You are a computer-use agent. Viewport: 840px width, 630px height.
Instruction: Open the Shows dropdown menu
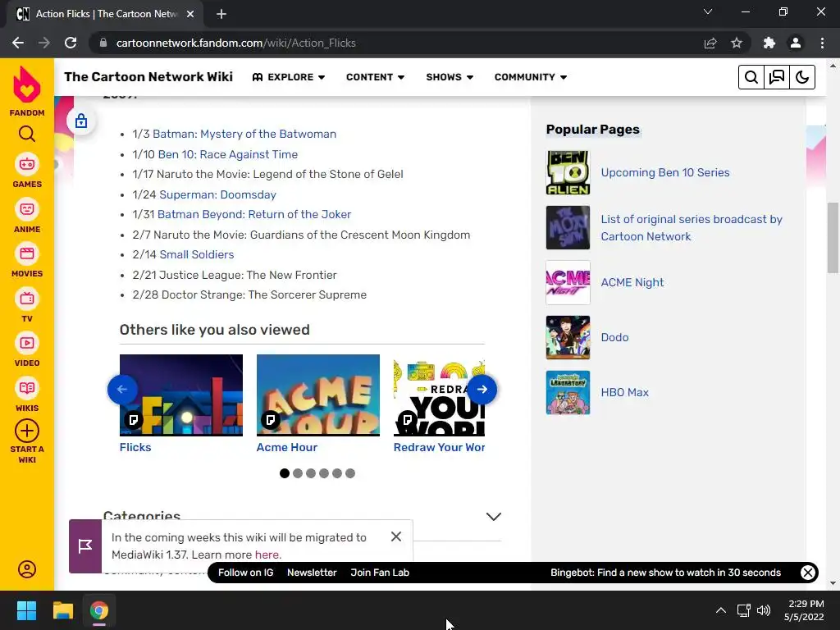[x=450, y=77]
